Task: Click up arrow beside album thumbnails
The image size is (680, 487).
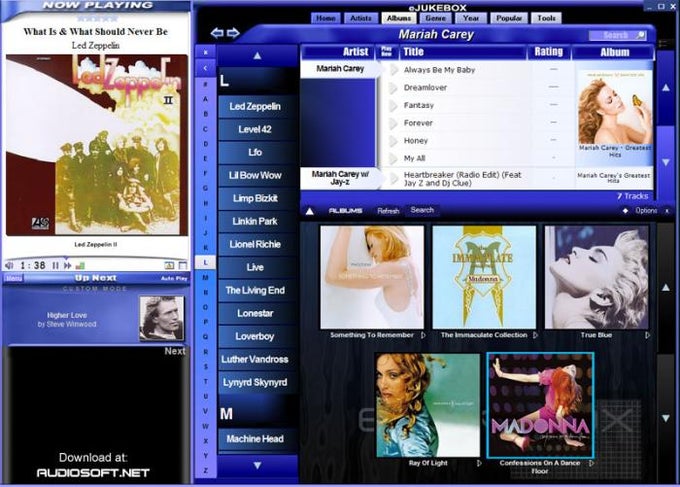Action: tap(666, 288)
